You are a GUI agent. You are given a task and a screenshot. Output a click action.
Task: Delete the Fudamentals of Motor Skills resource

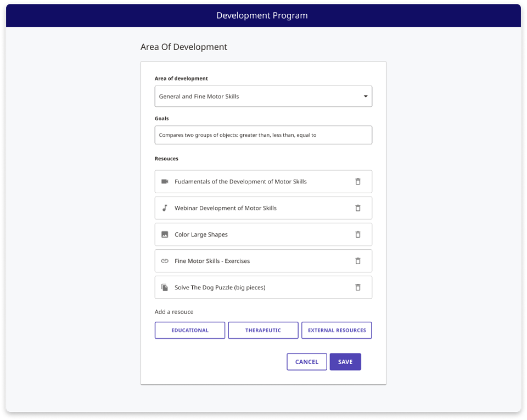[x=357, y=181]
